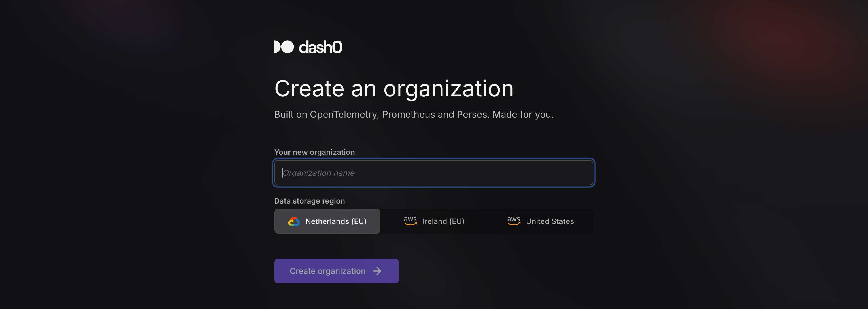Click the 'Data storage region' label
This screenshot has height=309, width=868.
[x=309, y=201]
